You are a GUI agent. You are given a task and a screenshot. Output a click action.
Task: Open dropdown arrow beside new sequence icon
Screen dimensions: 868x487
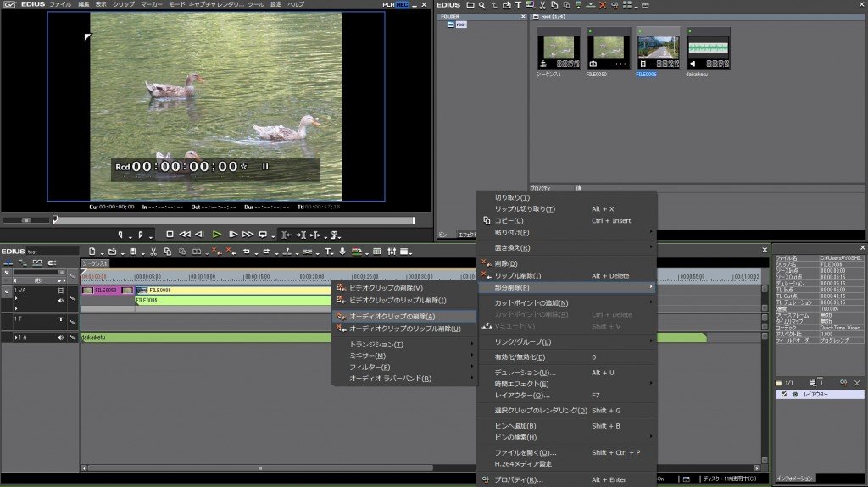[x=101, y=252]
